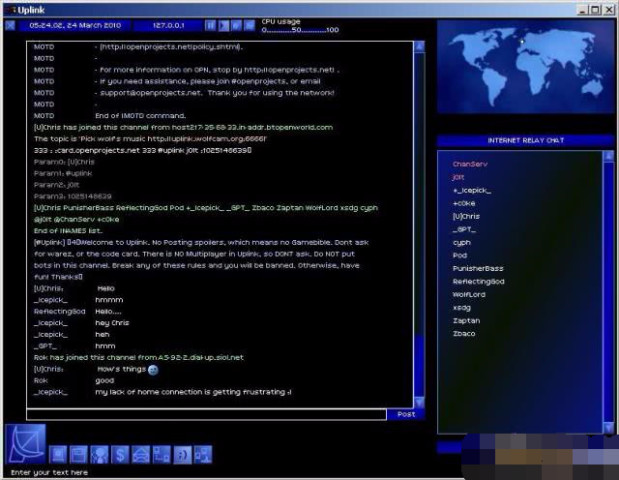Open the hardware computer icon
The height and width of the screenshot is (480, 619).
pyautogui.click(x=59, y=455)
